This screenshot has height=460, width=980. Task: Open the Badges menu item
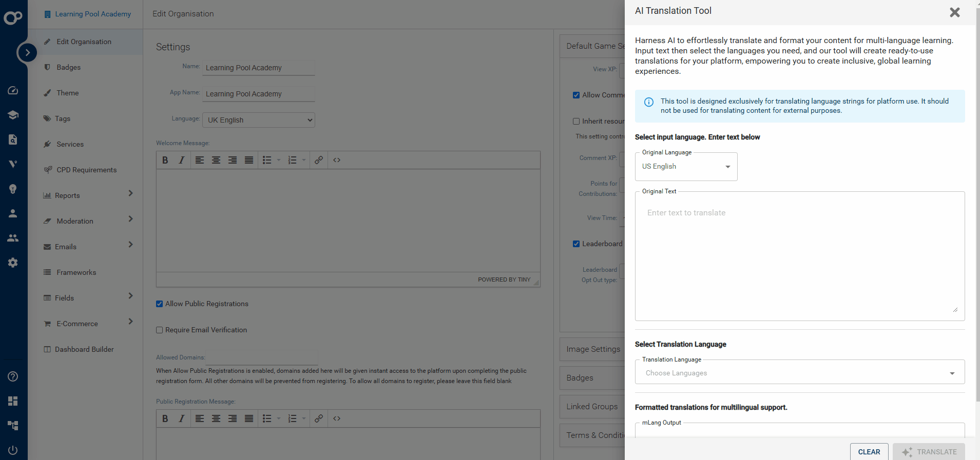tap(69, 67)
